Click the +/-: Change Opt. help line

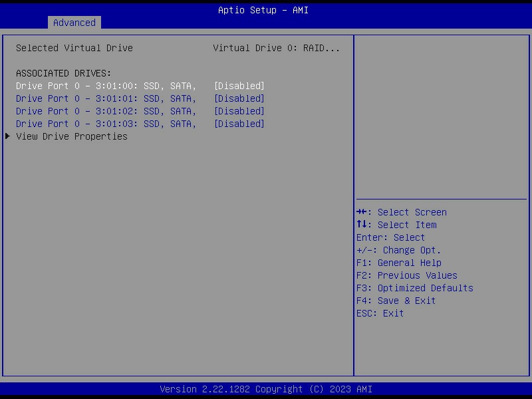(398, 250)
